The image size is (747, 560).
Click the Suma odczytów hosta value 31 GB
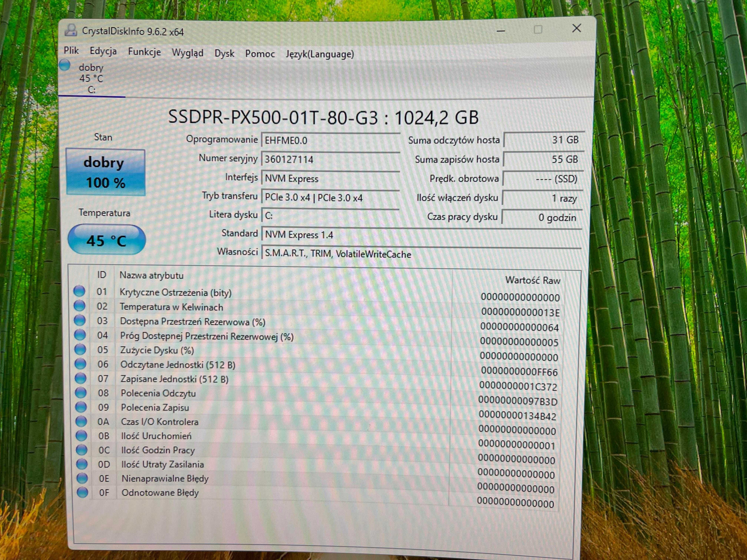tap(544, 140)
